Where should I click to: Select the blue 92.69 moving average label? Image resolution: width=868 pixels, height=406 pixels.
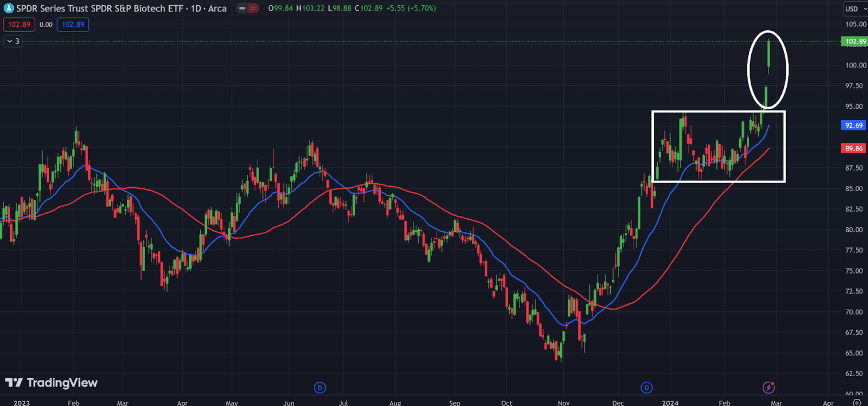click(x=854, y=125)
